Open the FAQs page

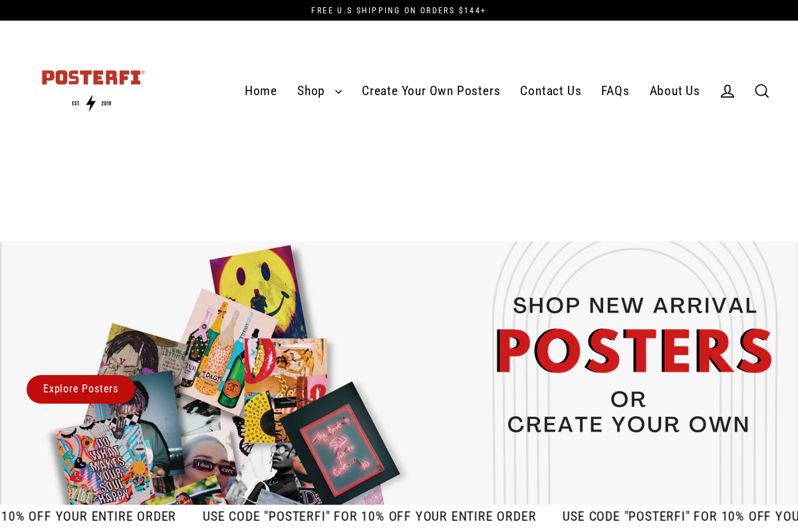(x=615, y=91)
